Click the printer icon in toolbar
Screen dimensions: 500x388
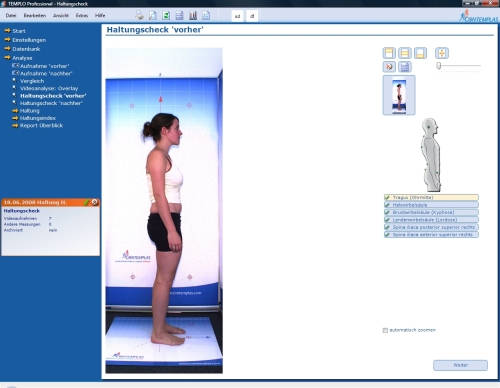coord(139,15)
